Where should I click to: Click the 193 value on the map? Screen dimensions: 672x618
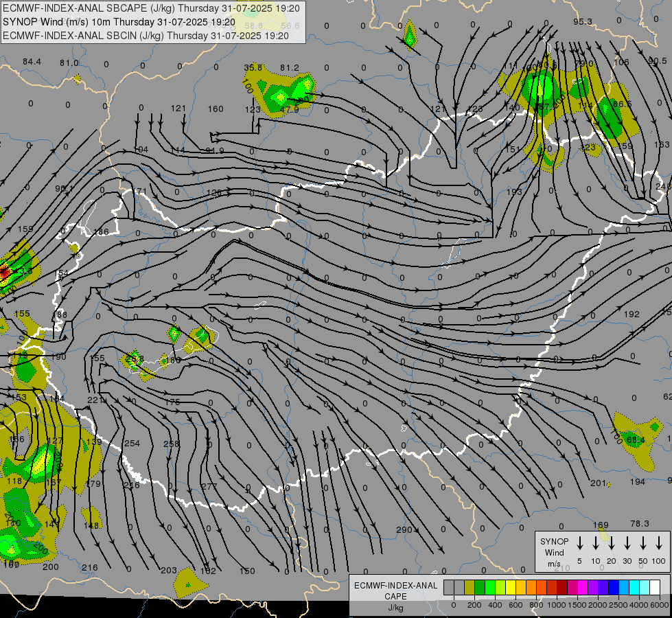(514, 192)
